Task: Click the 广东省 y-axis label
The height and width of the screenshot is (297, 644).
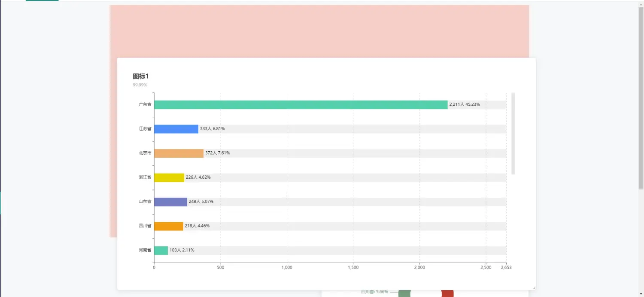Action: pyautogui.click(x=145, y=105)
